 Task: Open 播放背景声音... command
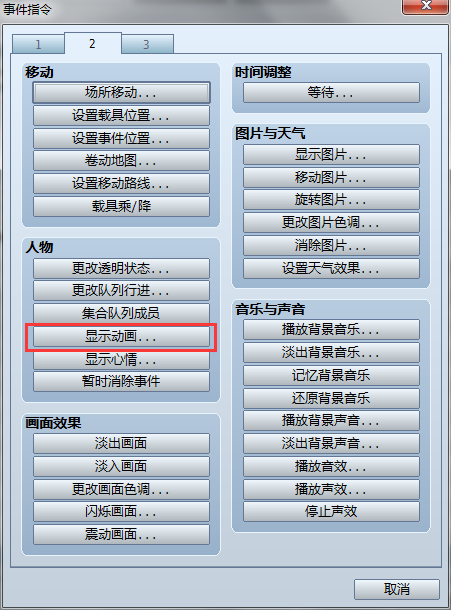coord(332,421)
